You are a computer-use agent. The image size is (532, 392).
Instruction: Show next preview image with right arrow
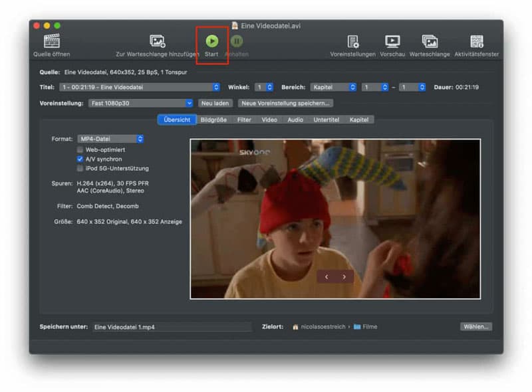click(x=344, y=276)
